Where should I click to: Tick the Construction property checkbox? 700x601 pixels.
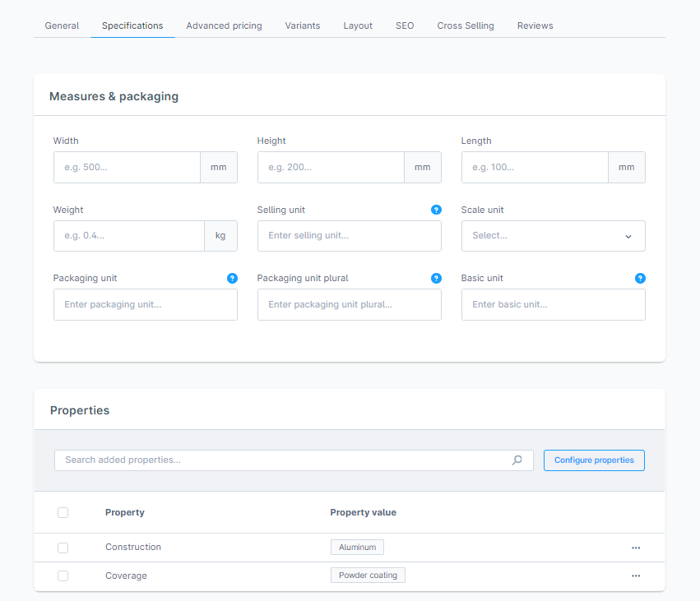63,548
